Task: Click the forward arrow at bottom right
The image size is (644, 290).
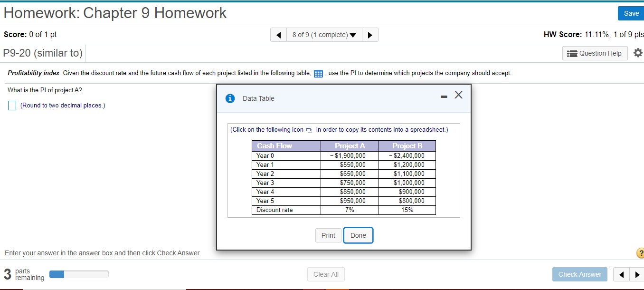Action: [636, 274]
